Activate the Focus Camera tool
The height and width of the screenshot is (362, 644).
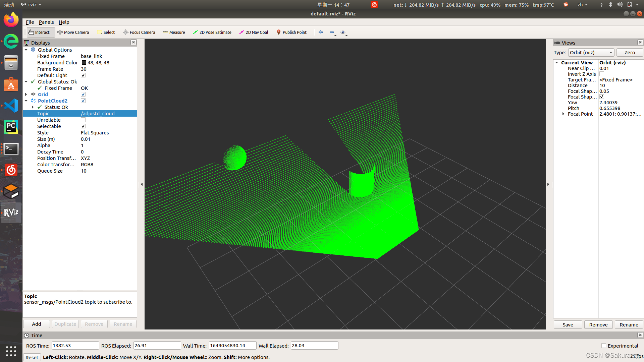coord(139,32)
